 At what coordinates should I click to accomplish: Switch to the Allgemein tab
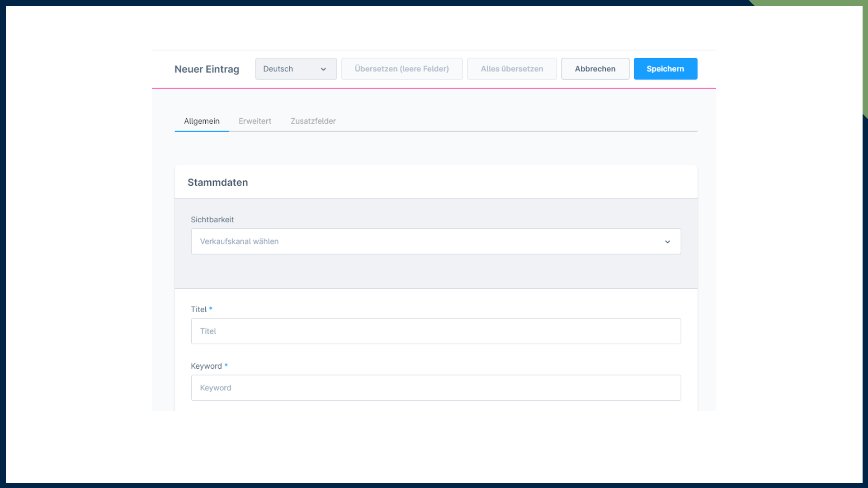pyautogui.click(x=202, y=121)
